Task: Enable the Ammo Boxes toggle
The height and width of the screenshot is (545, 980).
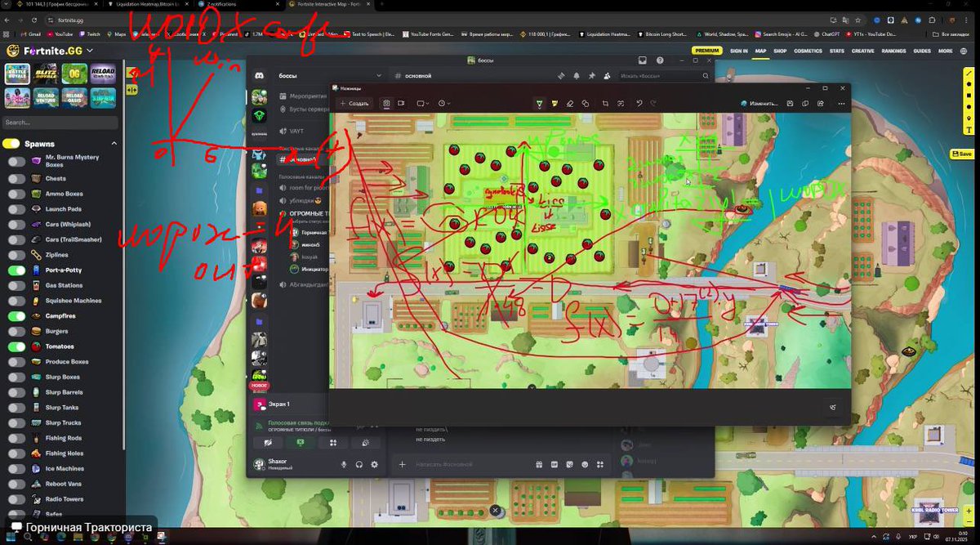Action: tap(16, 194)
